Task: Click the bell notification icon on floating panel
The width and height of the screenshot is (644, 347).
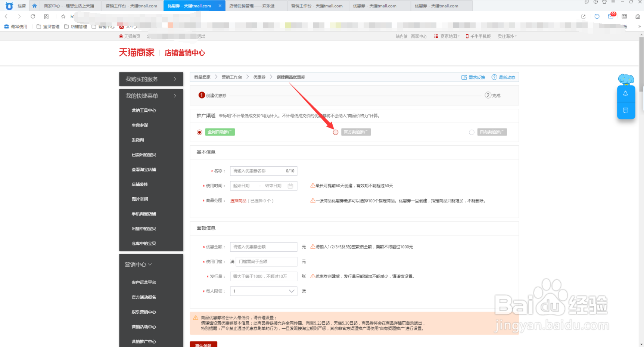Action: pyautogui.click(x=626, y=94)
